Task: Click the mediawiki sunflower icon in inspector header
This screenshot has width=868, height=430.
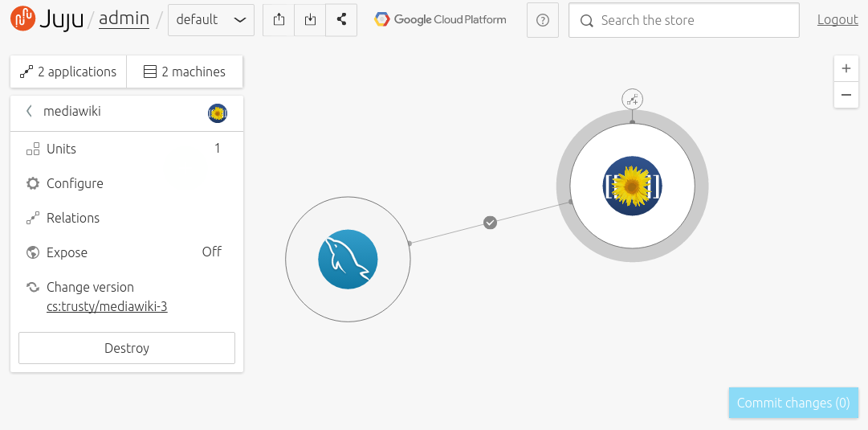Action: (218, 113)
